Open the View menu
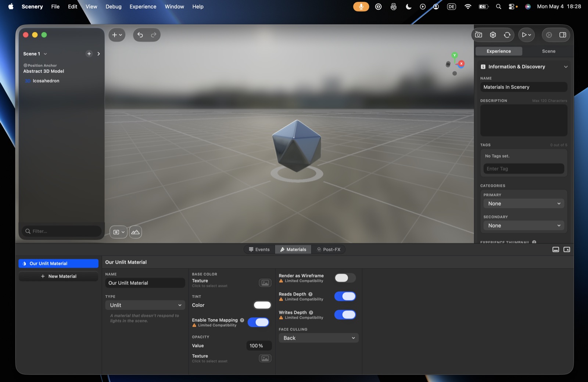 point(92,7)
